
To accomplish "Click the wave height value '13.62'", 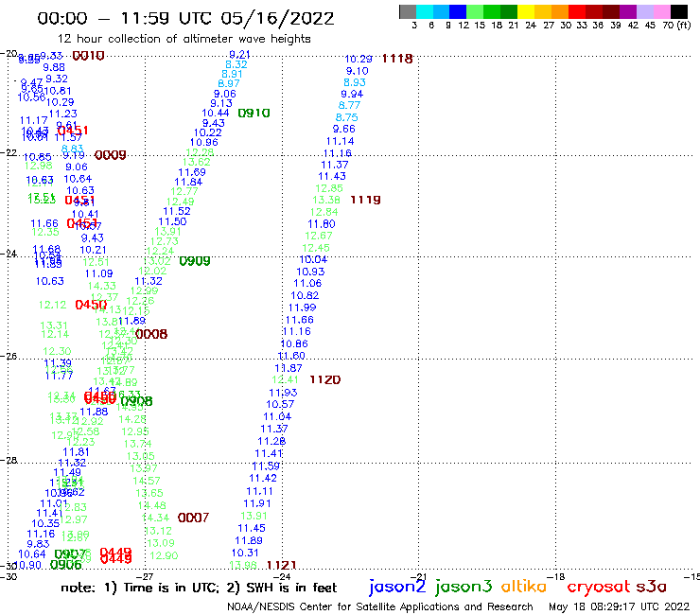I will (x=196, y=162).
